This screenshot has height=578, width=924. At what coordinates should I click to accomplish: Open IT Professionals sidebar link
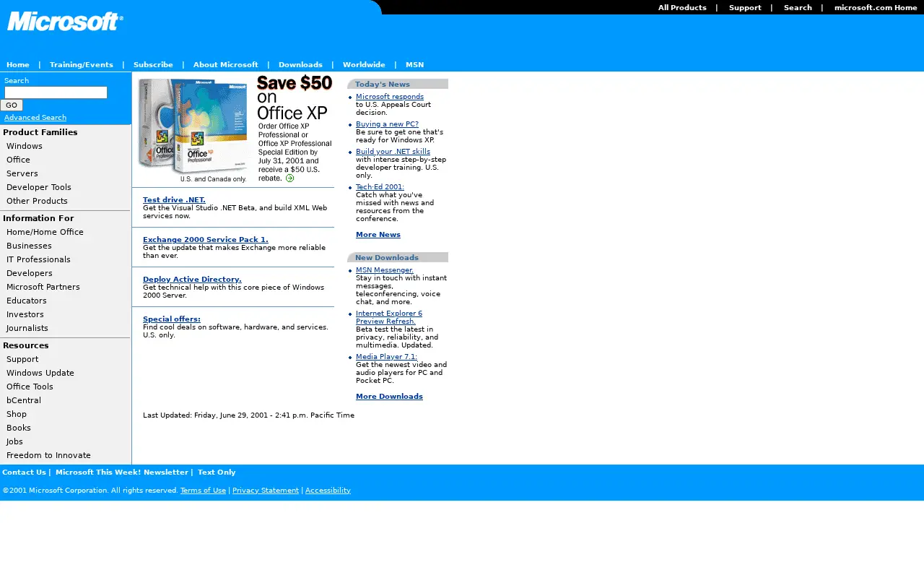(x=38, y=259)
